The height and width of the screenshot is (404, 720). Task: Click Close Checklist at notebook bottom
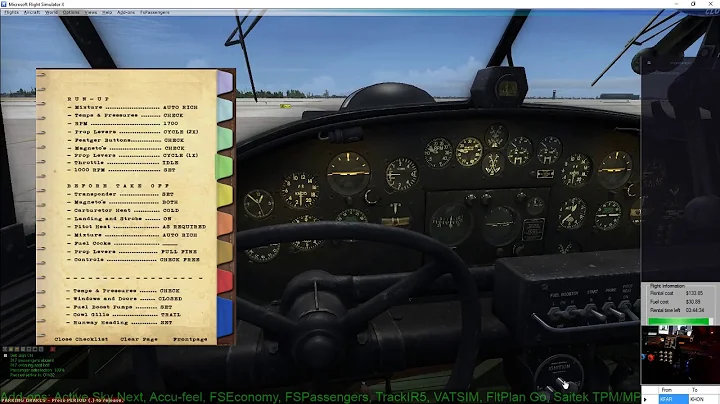click(x=81, y=339)
